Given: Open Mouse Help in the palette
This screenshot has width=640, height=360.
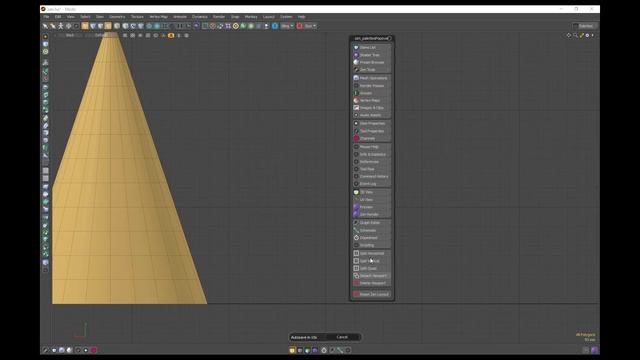Looking at the screenshot, I should coord(371,147).
